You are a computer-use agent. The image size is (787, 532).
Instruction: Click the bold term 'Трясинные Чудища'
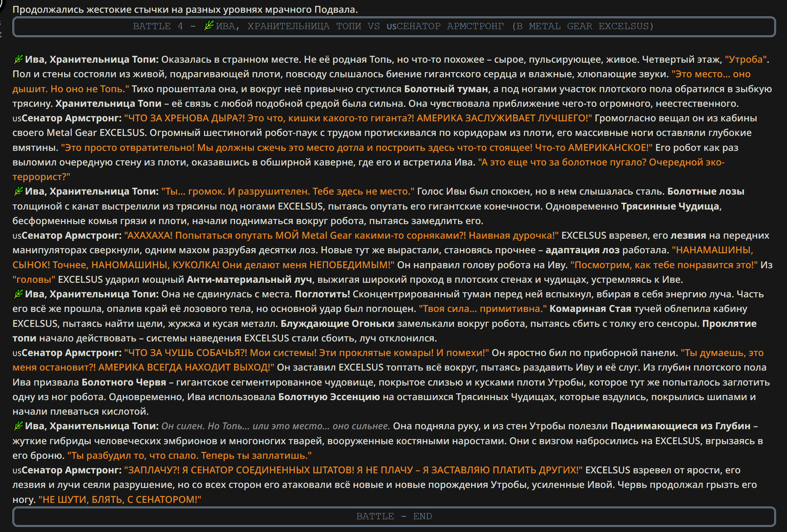[670, 206]
